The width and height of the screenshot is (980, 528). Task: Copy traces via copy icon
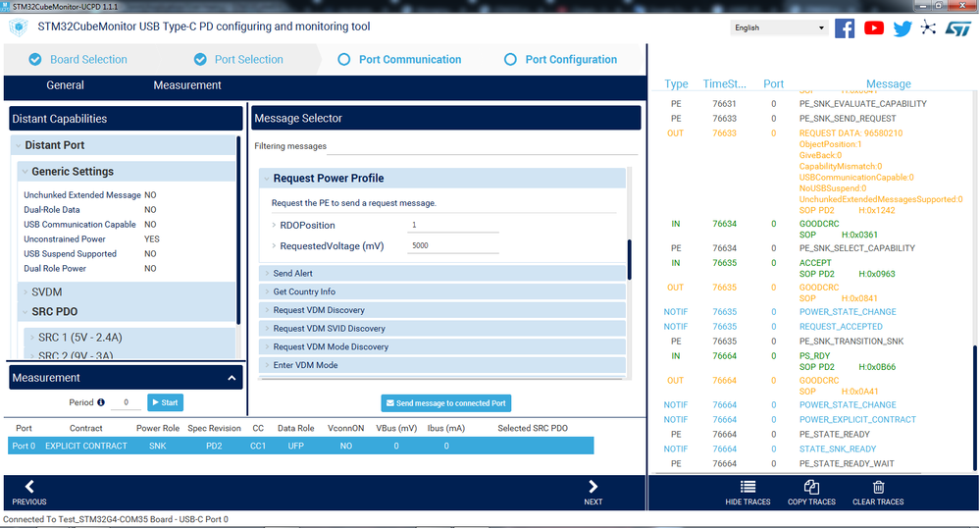[x=811, y=487]
